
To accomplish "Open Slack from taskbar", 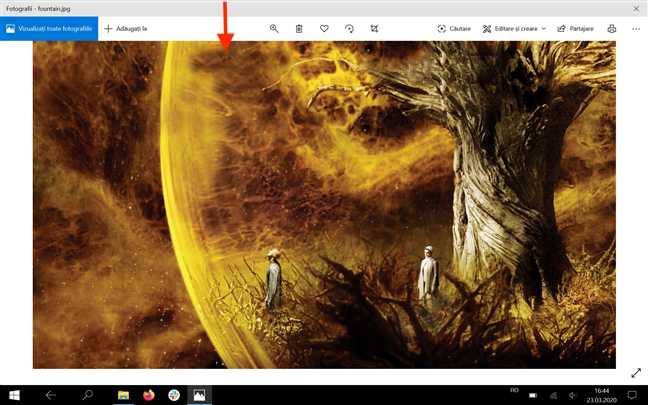I will click(x=174, y=395).
